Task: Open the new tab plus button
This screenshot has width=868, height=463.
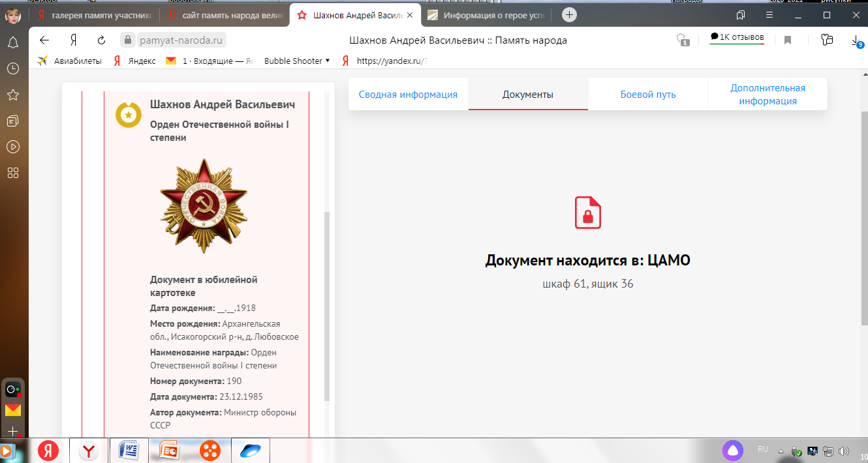Action: tap(570, 14)
